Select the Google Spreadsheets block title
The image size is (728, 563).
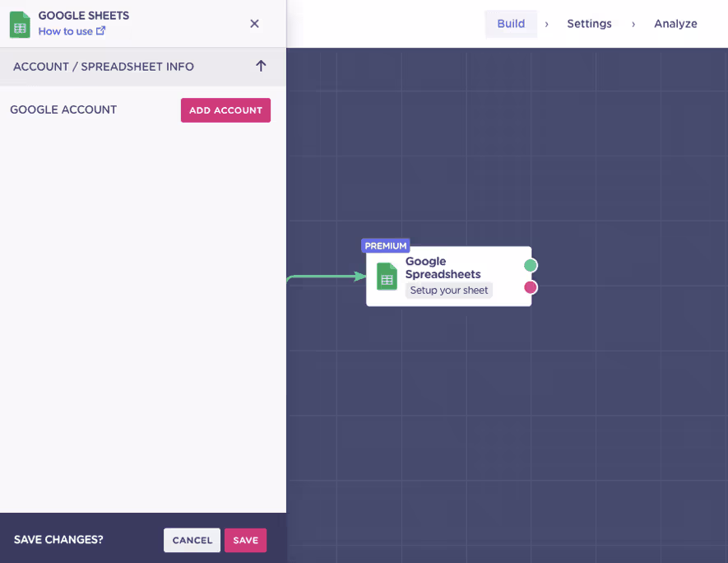[x=443, y=268]
